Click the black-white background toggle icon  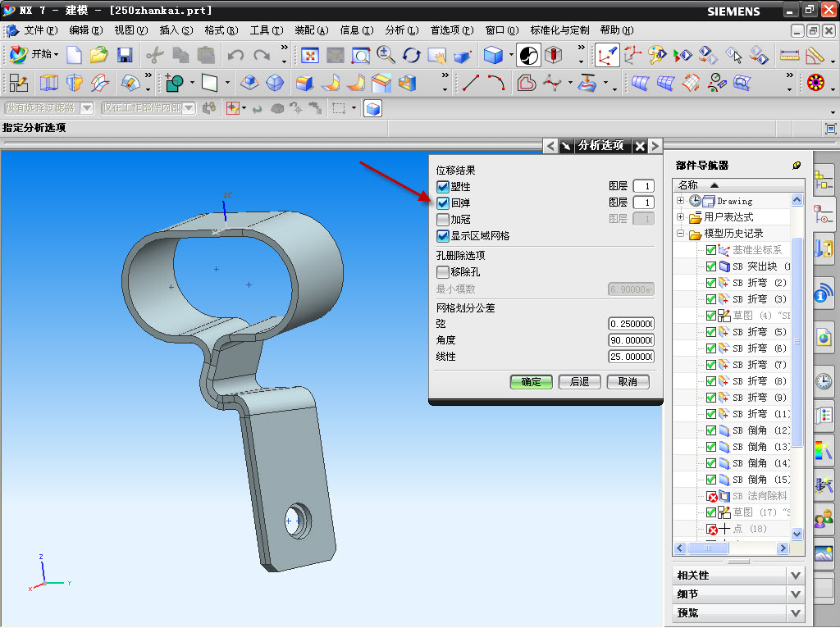[x=528, y=55]
